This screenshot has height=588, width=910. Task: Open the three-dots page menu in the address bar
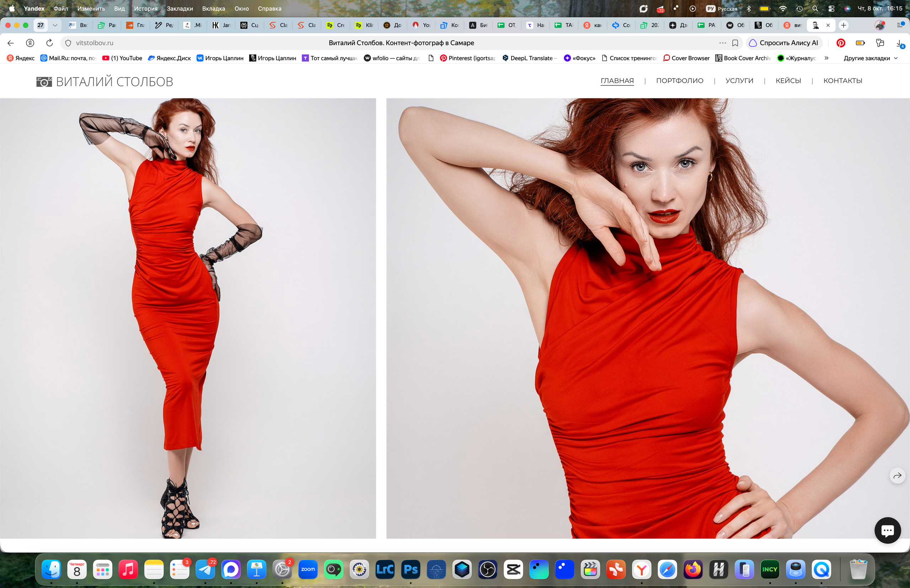[722, 43]
